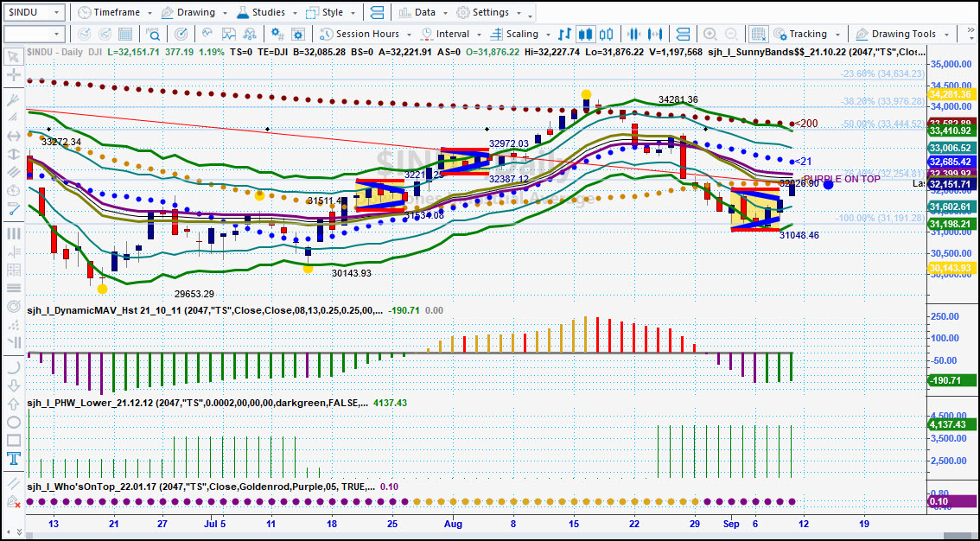Open the Timeframe menu
The width and height of the screenshot is (980, 541).
tap(115, 12)
